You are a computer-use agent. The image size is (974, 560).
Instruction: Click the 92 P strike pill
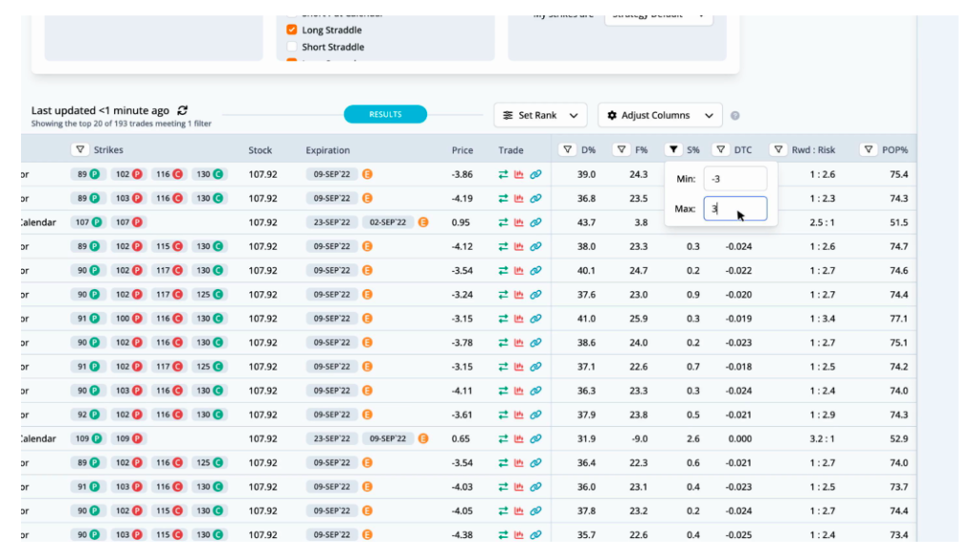pos(88,415)
